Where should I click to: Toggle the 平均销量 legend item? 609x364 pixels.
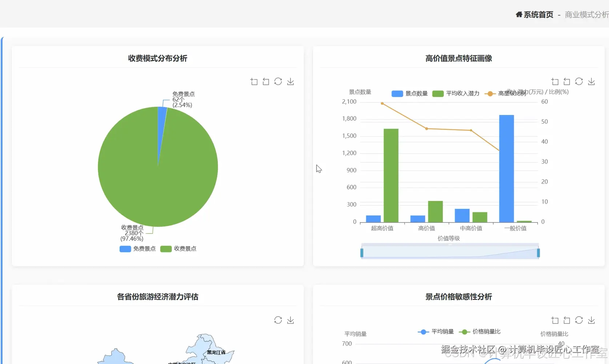pos(435,332)
